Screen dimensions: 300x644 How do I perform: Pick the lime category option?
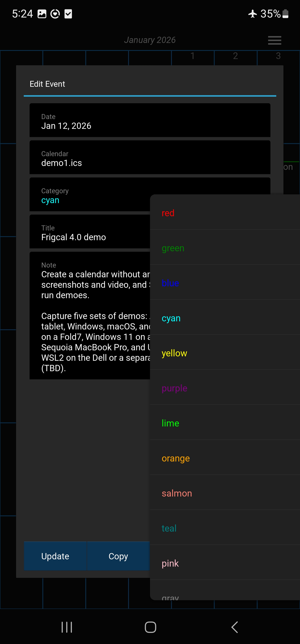225,423
